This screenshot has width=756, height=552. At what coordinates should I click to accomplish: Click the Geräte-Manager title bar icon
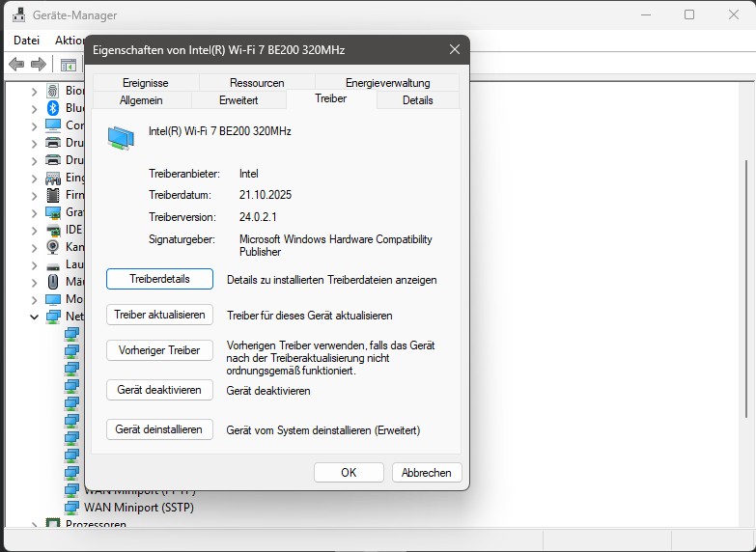[x=18, y=14]
